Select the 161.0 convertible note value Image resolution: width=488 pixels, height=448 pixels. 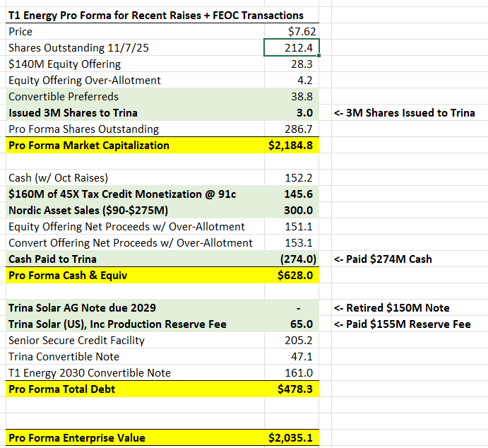point(299,373)
